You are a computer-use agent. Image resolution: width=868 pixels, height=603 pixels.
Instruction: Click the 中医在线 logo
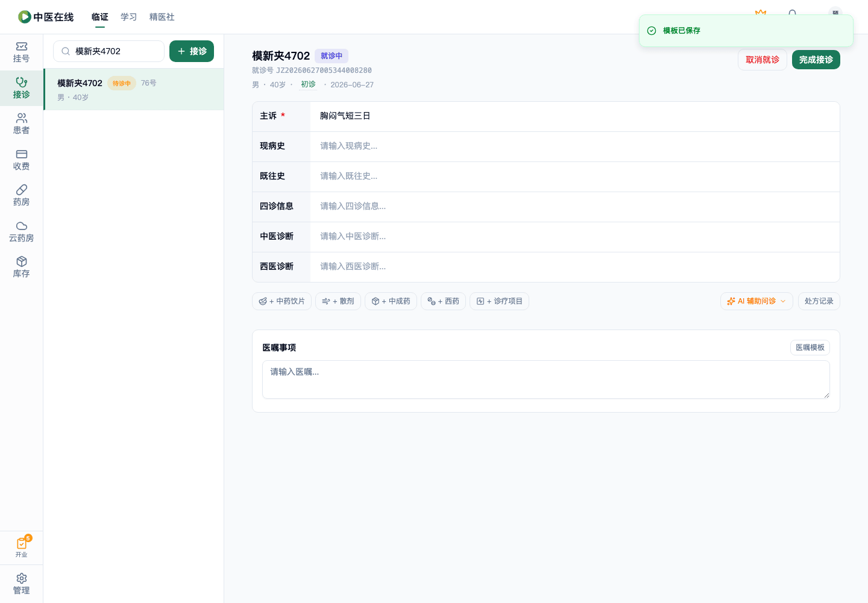coord(46,17)
